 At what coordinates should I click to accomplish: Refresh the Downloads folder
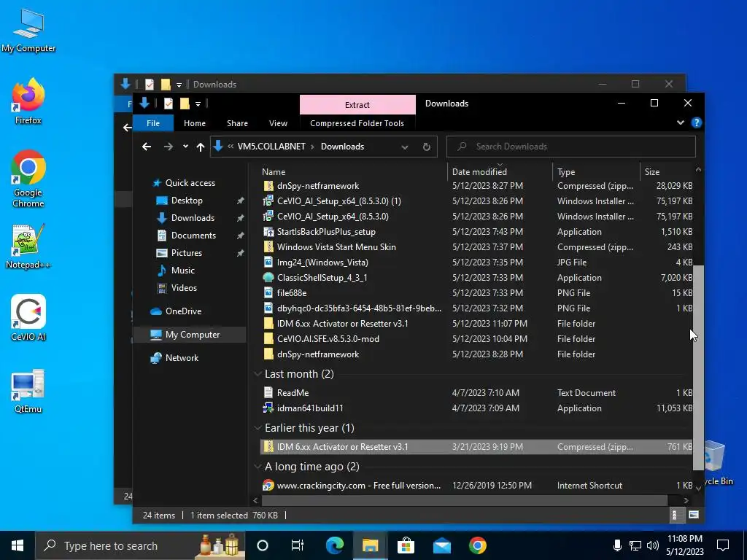(x=426, y=147)
